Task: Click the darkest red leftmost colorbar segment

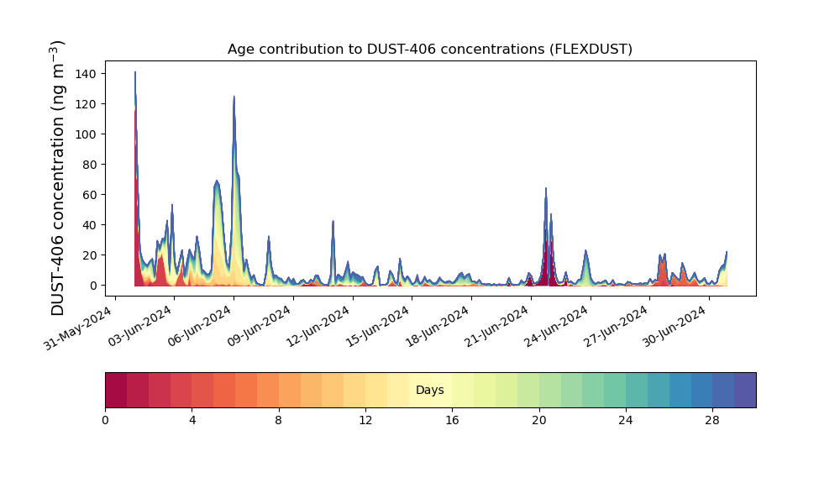Action: coord(116,390)
